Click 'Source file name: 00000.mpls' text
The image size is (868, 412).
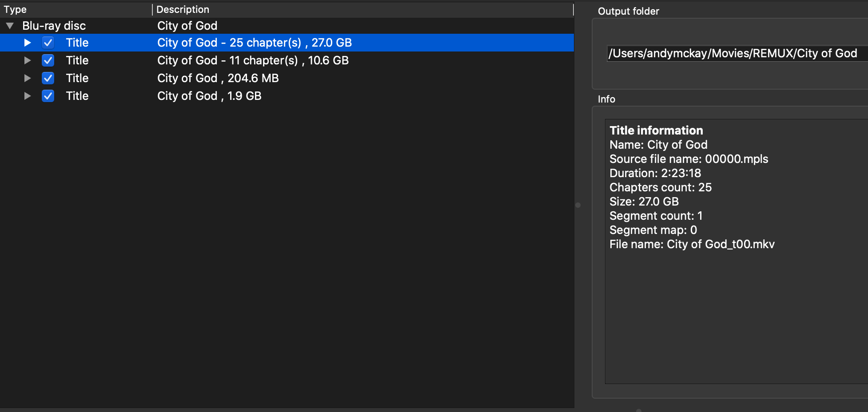pos(689,159)
